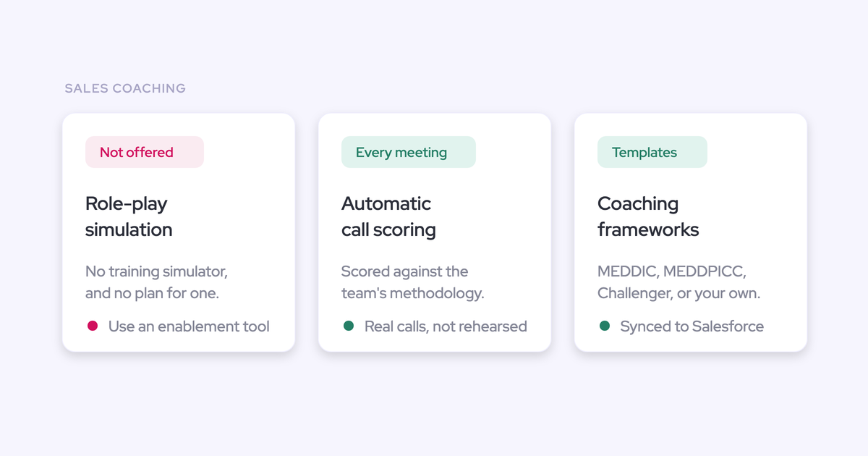
Task: Click the Synced to Salesforce text
Action: click(692, 326)
